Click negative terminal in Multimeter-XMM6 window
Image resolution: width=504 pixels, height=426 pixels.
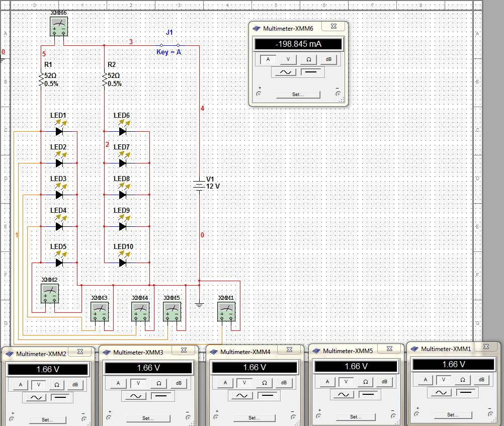coord(338,94)
